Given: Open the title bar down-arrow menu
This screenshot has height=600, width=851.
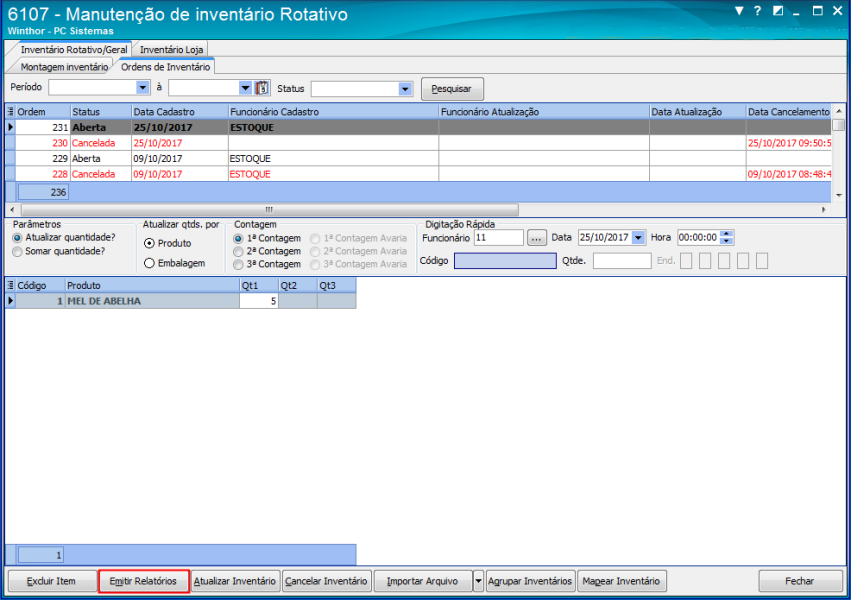Looking at the screenshot, I should (x=739, y=11).
